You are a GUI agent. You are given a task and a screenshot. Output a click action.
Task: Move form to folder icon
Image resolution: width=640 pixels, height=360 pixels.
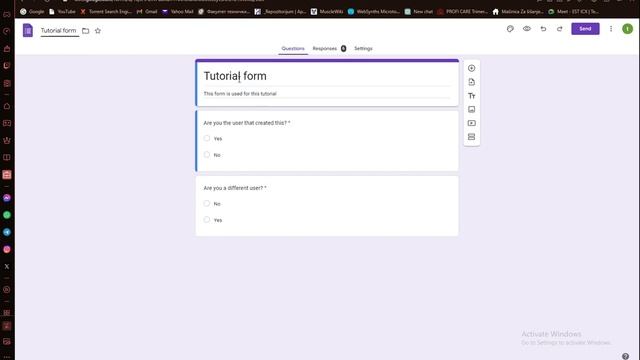click(85, 31)
